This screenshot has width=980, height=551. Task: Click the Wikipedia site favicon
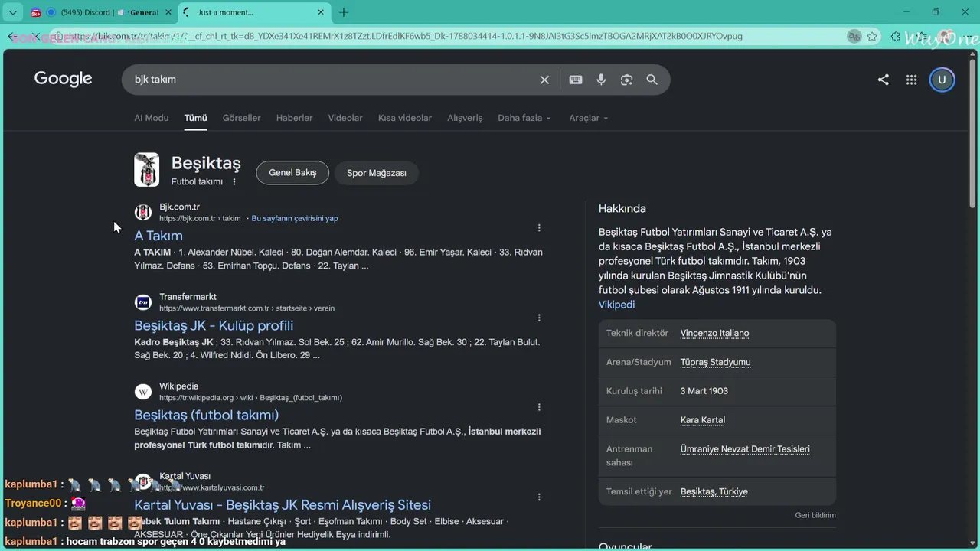pos(143,392)
